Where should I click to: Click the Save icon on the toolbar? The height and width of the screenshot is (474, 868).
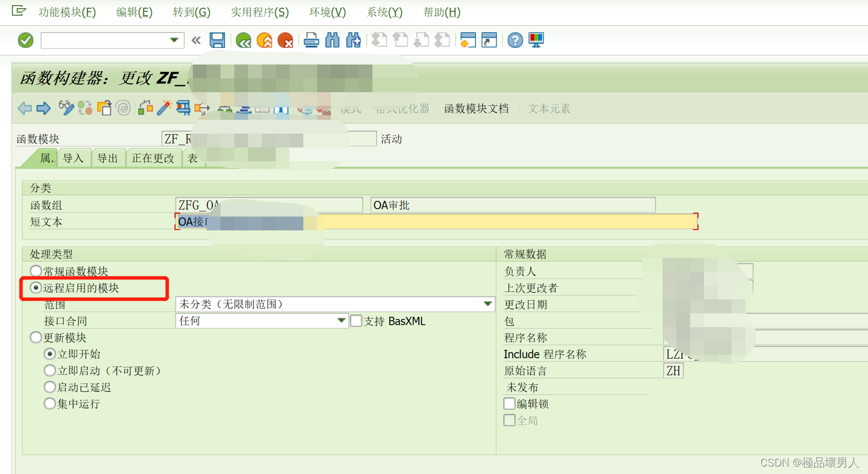coord(216,40)
